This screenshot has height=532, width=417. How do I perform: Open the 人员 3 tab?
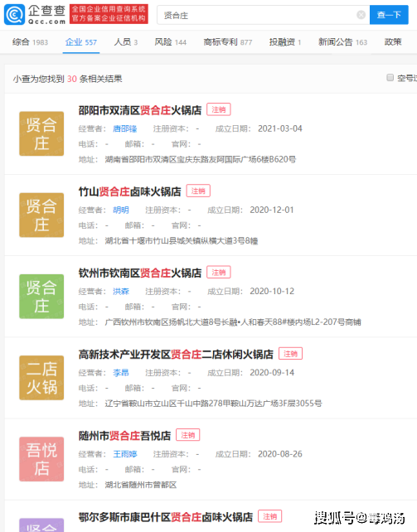coord(126,42)
